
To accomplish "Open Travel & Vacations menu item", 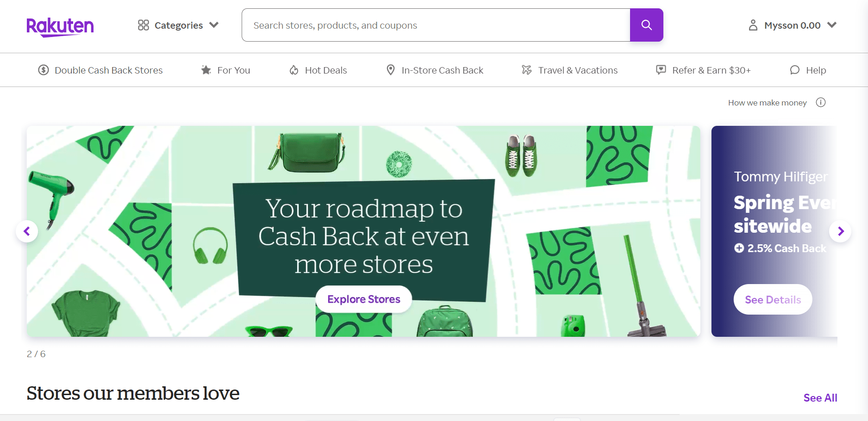I will (569, 70).
